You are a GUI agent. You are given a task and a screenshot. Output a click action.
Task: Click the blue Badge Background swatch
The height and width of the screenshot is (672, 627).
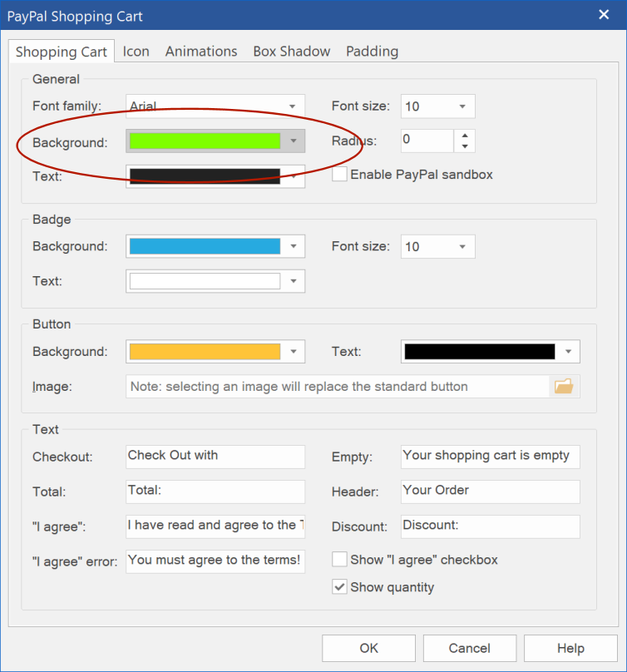click(205, 246)
